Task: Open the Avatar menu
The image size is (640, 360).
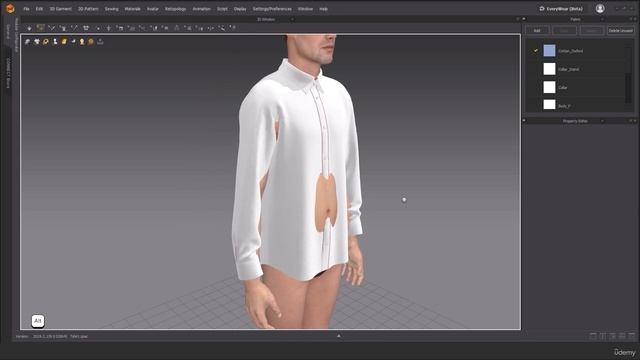Action: pos(153,9)
